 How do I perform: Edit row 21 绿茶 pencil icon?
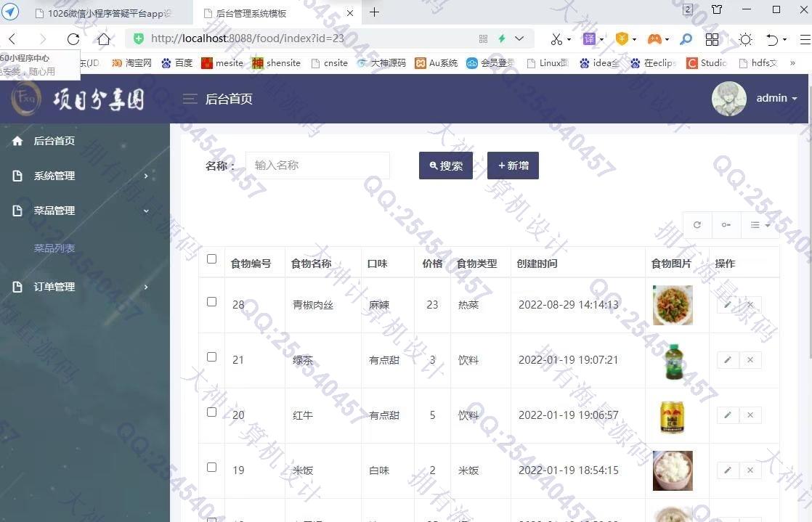(728, 360)
